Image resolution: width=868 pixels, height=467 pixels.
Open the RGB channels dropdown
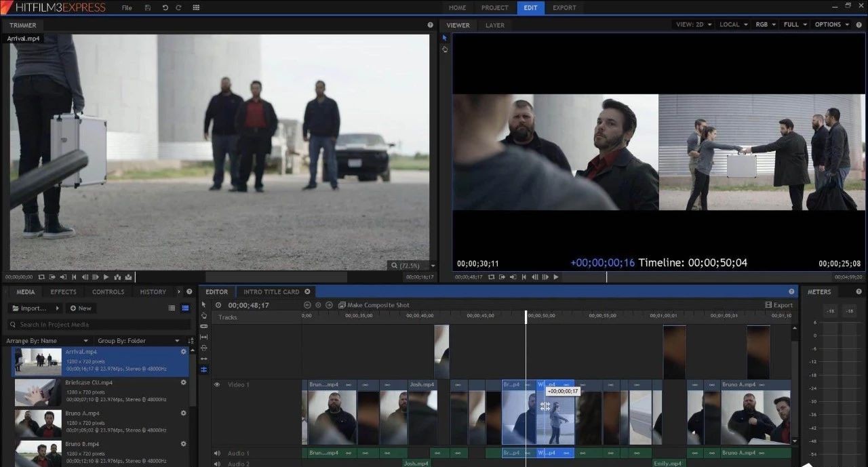[766, 24]
